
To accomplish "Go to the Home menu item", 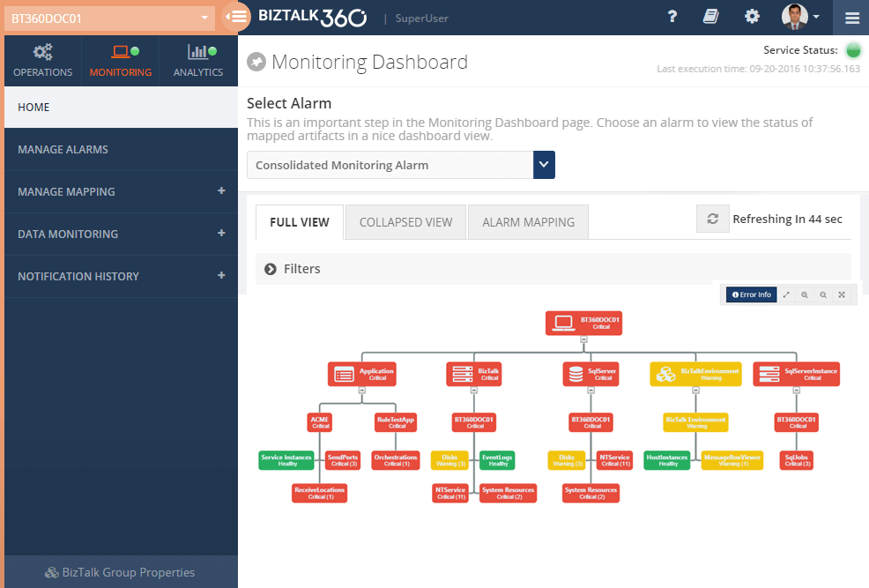I will point(121,108).
